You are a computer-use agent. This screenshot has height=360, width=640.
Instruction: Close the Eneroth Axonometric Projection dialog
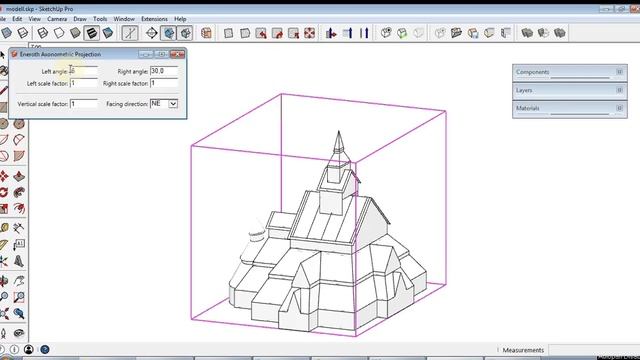(178, 54)
